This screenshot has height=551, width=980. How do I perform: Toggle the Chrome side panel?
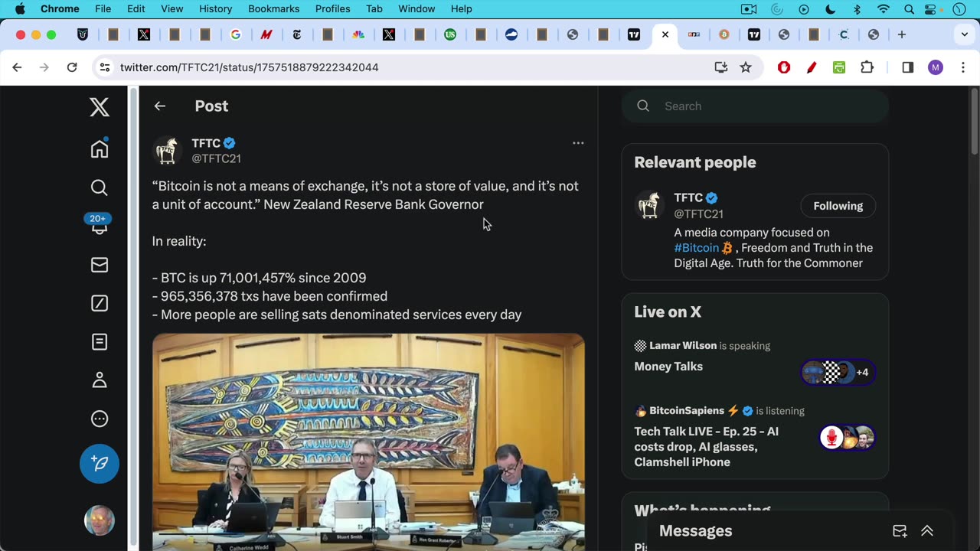coord(908,67)
